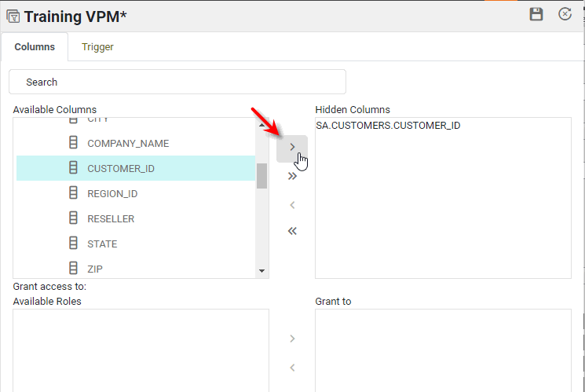Move all columns to Hidden Columns
The image size is (585, 392).
(x=292, y=176)
